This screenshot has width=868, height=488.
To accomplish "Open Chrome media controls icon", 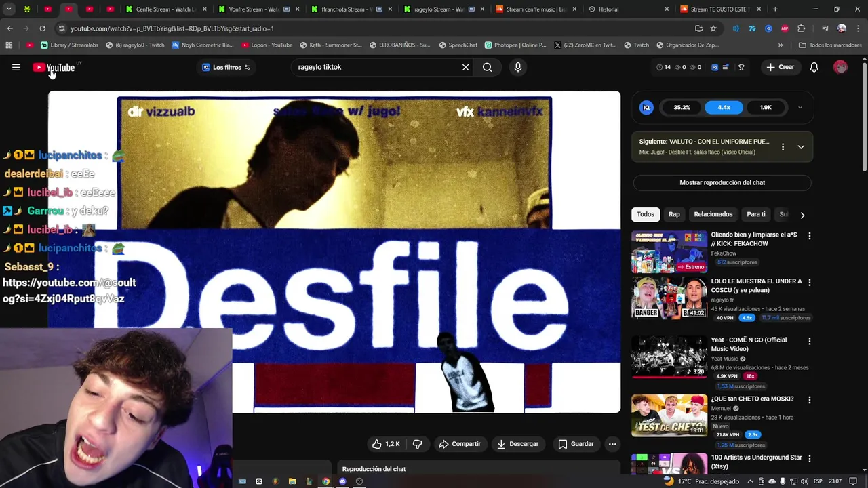I will pyautogui.click(x=825, y=28).
